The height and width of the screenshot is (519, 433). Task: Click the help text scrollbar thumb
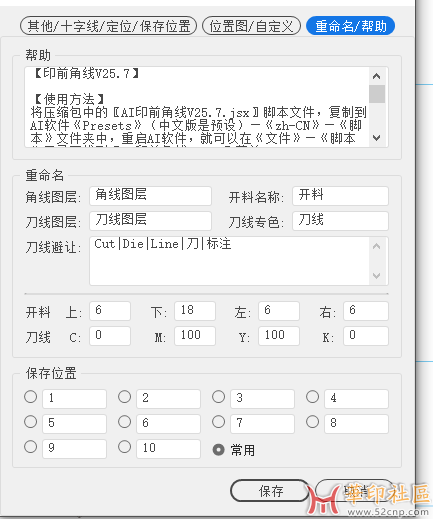(x=377, y=94)
